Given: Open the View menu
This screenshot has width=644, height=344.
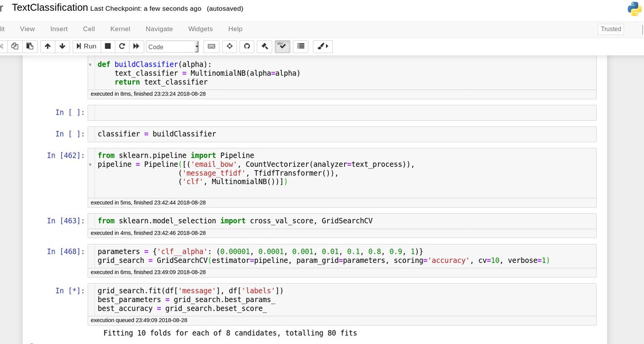Looking at the screenshot, I should pos(27,29).
